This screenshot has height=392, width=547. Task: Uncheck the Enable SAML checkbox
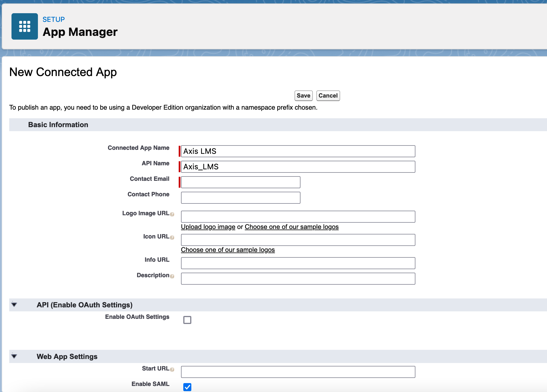(187, 387)
